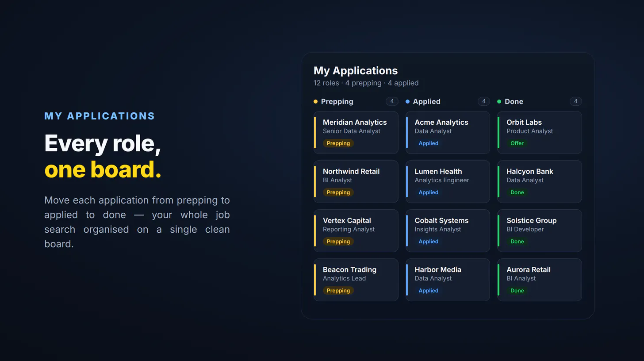Image resolution: width=644 pixels, height=361 pixels.
Task: Open the Beacon Trading Analytics Lead card
Action: pos(356,280)
